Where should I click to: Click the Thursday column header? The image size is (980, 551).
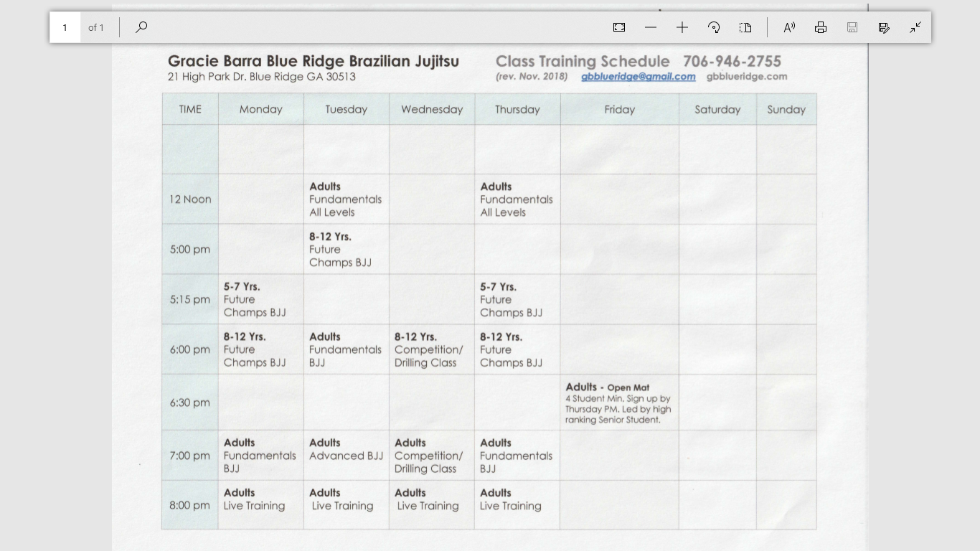pos(517,109)
